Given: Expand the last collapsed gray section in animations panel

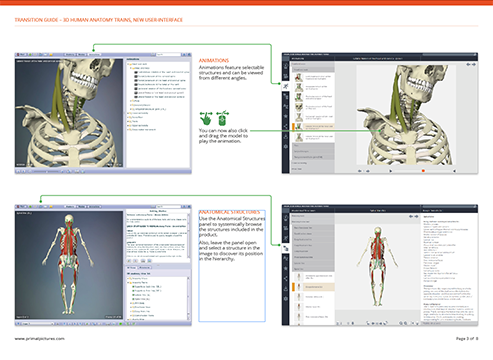Looking at the screenshot, I should 313,169.
